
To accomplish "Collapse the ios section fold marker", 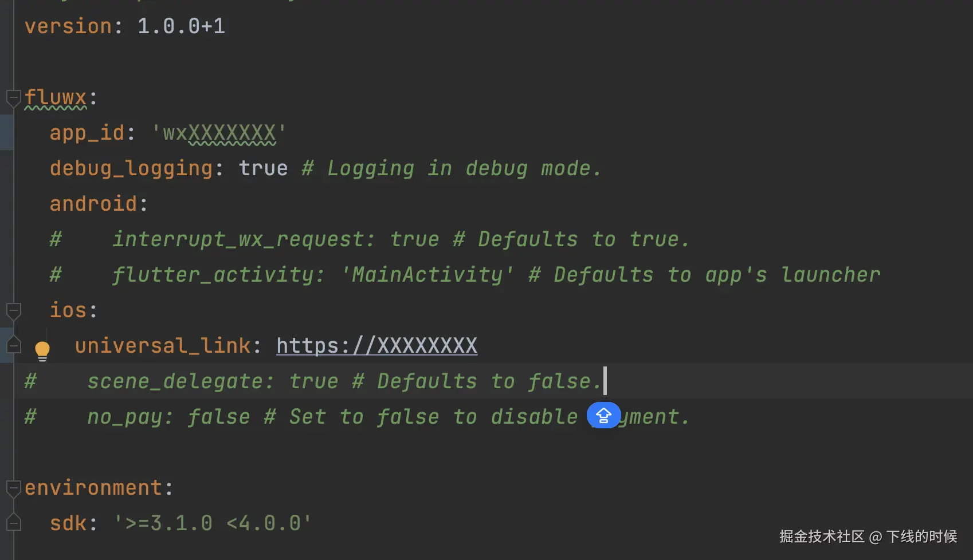I will (13, 311).
